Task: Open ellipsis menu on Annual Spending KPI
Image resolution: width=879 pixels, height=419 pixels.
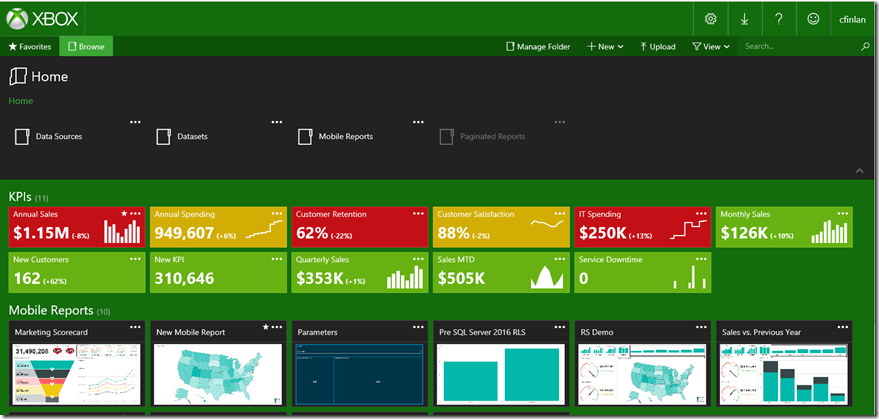Action: [x=277, y=214]
